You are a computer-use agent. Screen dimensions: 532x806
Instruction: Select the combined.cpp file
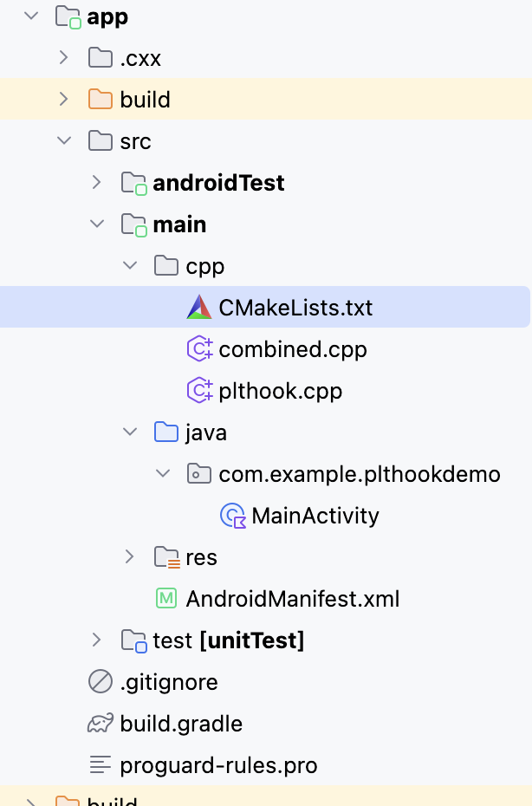coord(293,349)
